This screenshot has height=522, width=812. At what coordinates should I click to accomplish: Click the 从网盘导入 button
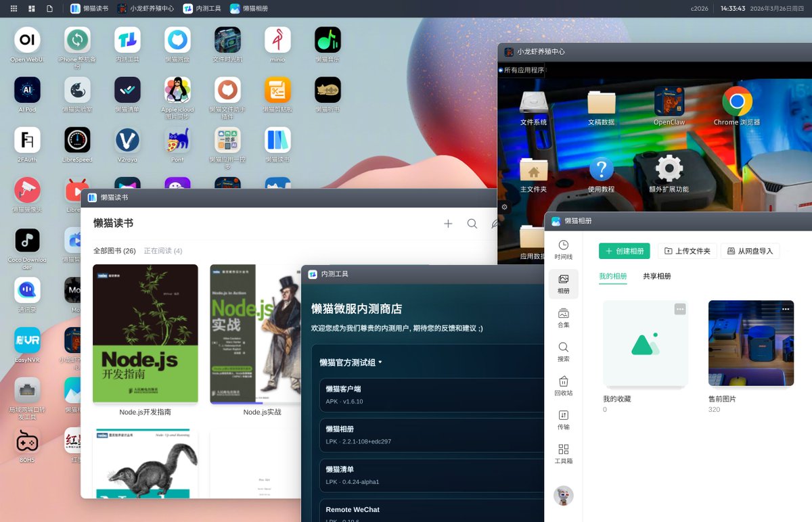pos(750,251)
